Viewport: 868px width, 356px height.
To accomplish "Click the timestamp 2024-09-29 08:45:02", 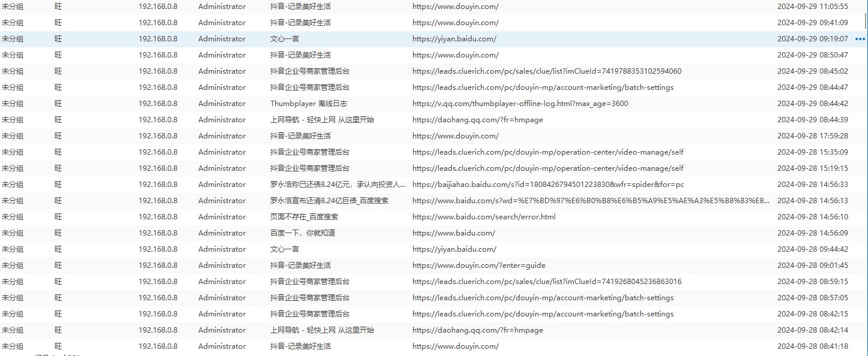I will [x=812, y=71].
